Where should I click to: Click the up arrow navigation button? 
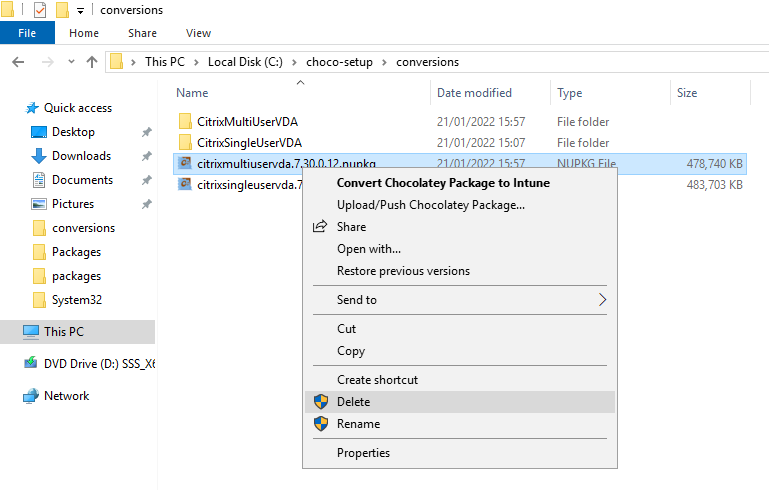(92, 62)
